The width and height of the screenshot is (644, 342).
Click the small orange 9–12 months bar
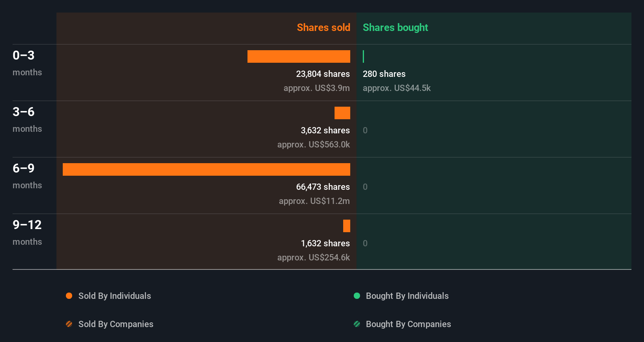click(x=347, y=226)
